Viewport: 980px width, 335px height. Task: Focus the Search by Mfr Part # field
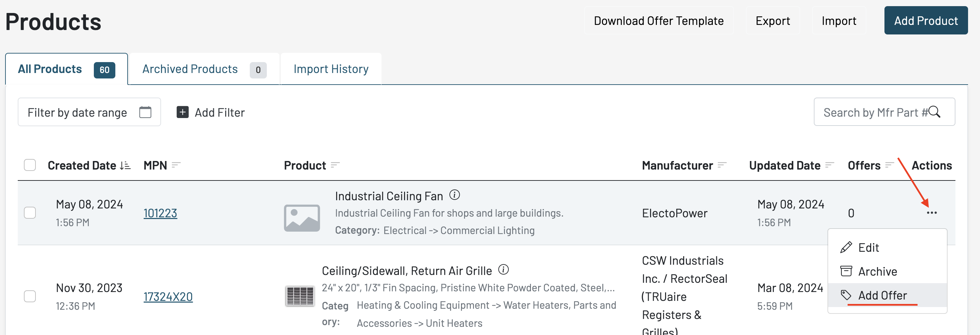pos(884,112)
